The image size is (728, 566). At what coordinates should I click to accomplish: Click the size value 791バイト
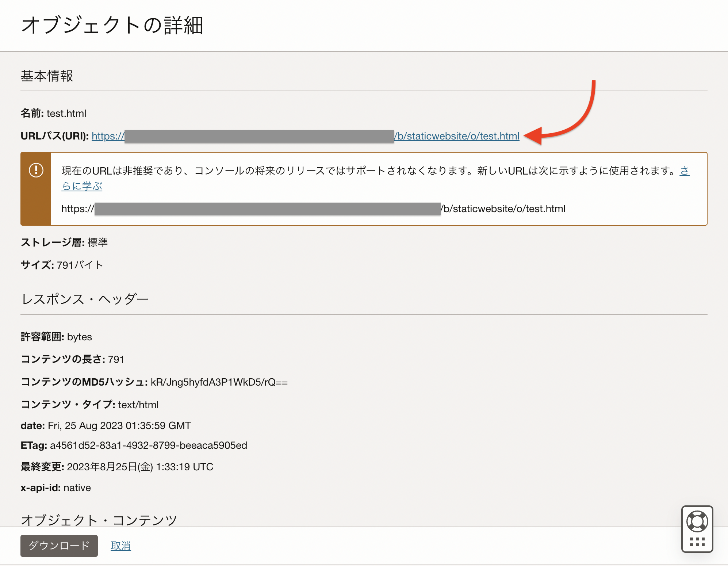click(80, 265)
